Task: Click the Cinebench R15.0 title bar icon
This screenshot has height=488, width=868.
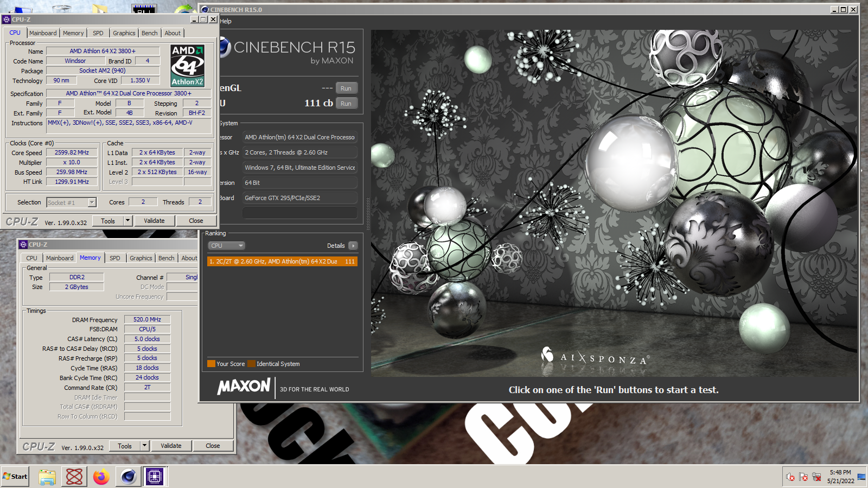Action: [205, 10]
